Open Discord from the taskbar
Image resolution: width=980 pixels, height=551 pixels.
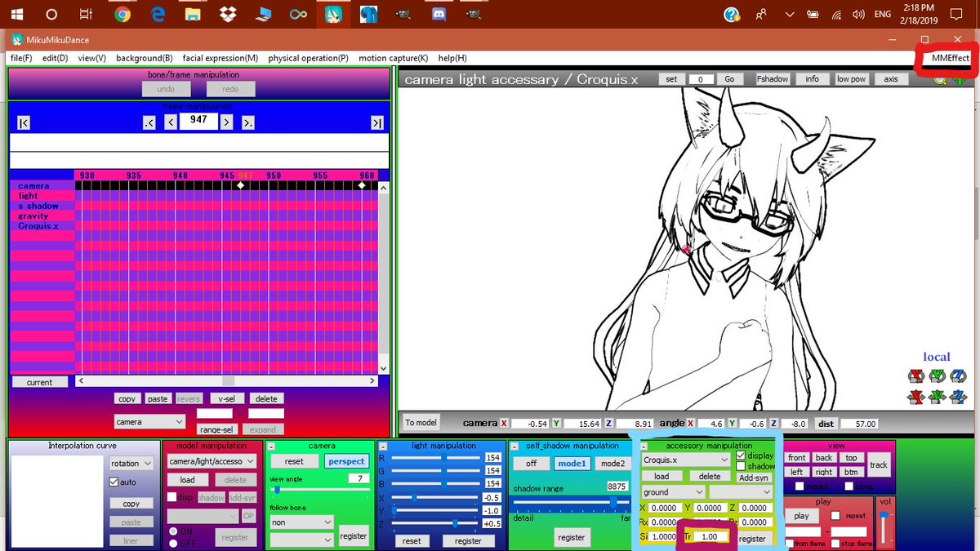pos(439,15)
